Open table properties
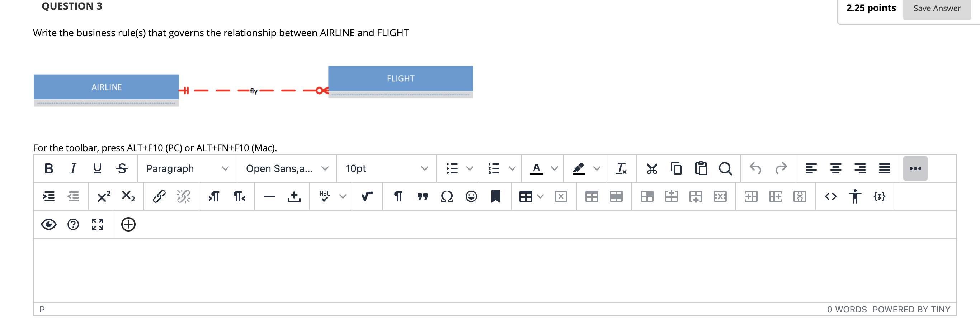This screenshot has width=980, height=334. pos(592,196)
